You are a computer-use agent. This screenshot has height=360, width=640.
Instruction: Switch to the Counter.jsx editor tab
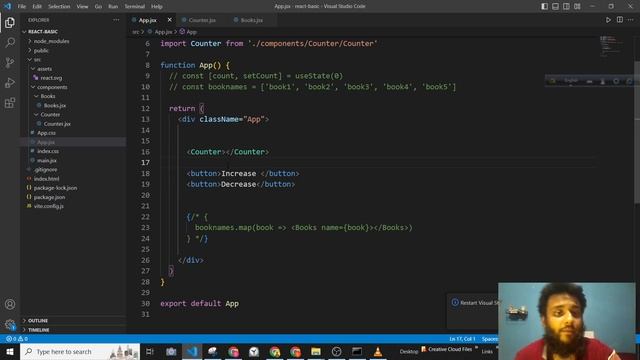202,20
